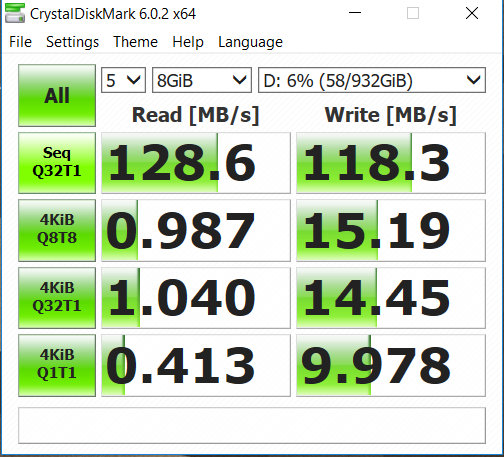Image resolution: width=504 pixels, height=457 pixels.
Task: Open the drive dropdown showing D: 6%
Action: 372,80
